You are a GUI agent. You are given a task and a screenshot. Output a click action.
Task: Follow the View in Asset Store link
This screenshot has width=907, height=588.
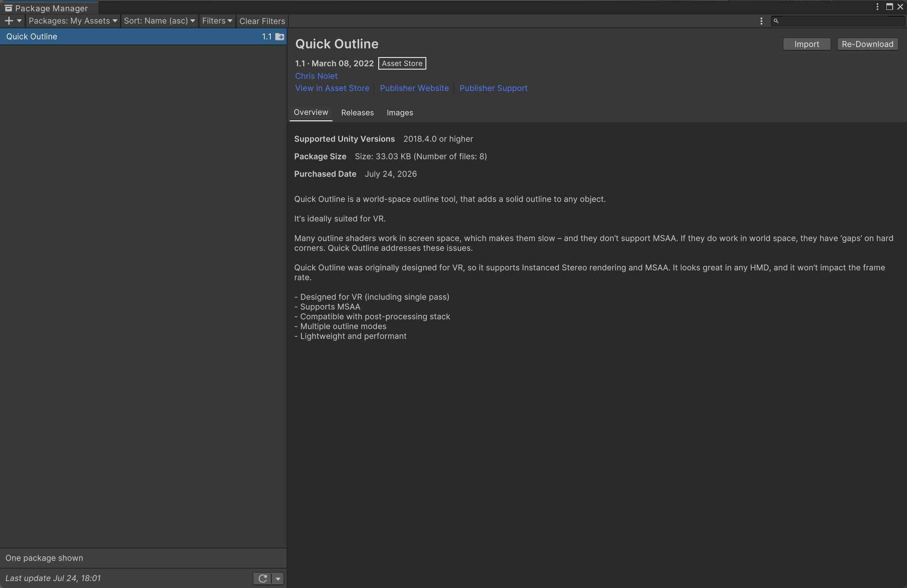[x=332, y=88]
